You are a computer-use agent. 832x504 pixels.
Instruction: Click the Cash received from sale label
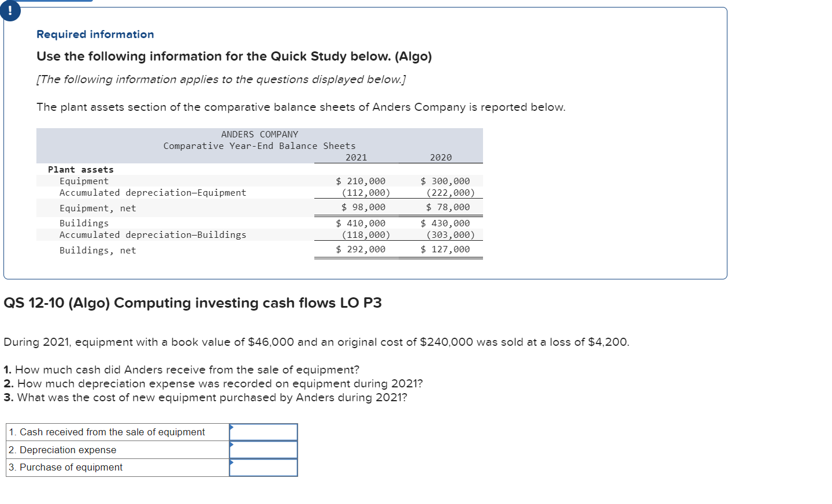(106, 432)
